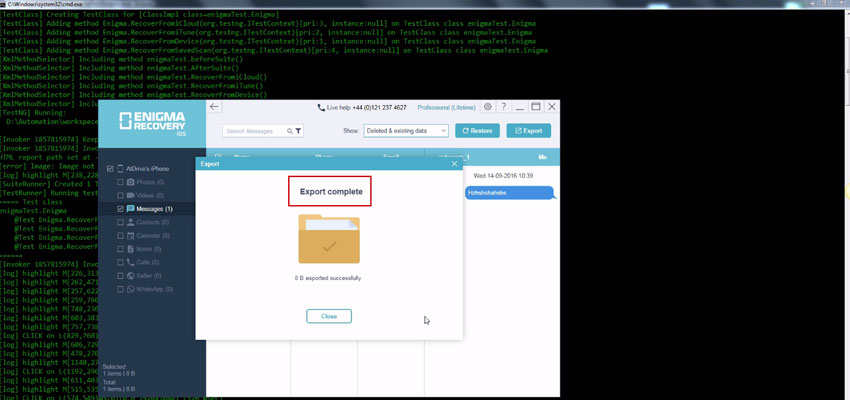
Task: Click the Export complete heading
Action: (331, 192)
